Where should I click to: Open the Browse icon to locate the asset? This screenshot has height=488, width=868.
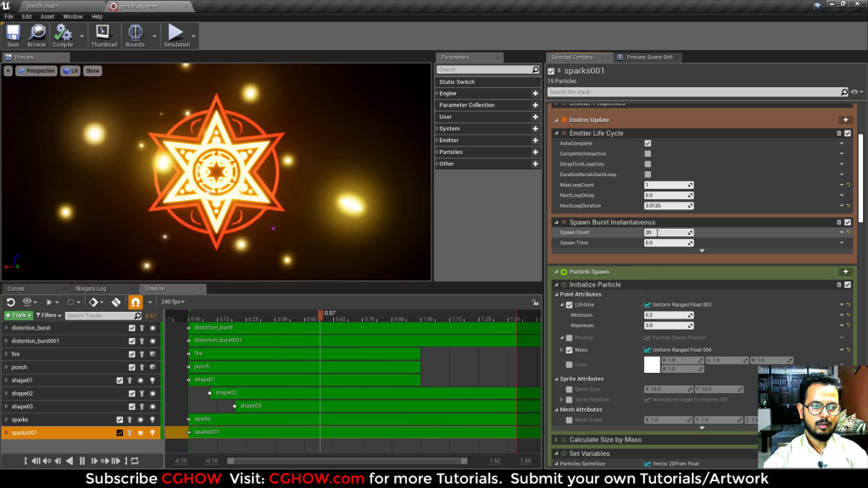[x=36, y=34]
